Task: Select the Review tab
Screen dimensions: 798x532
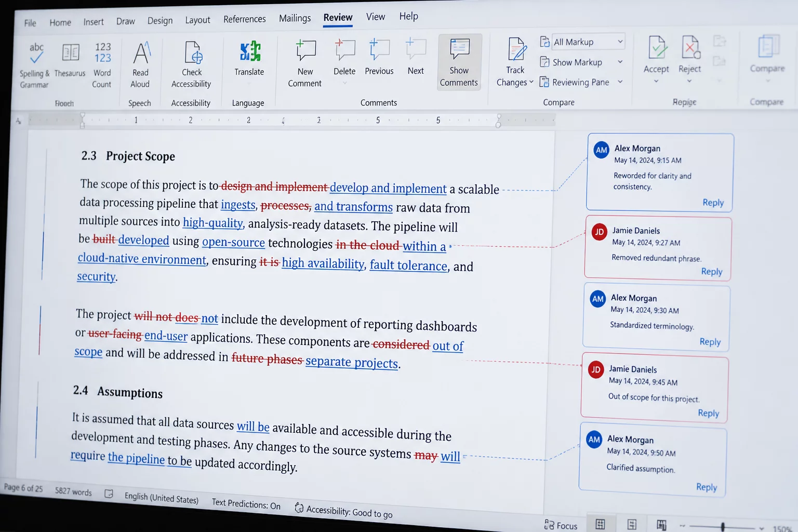Action: tap(338, 18)
